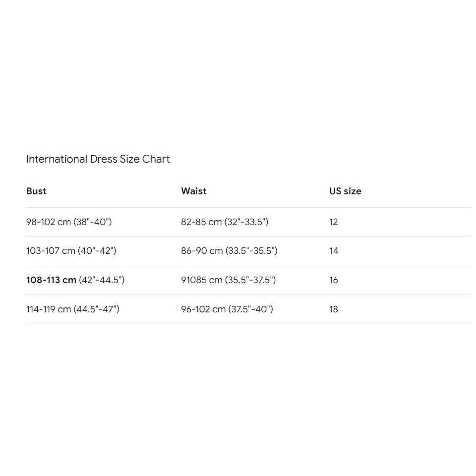Click the Bust column header

tap(36, 191)
